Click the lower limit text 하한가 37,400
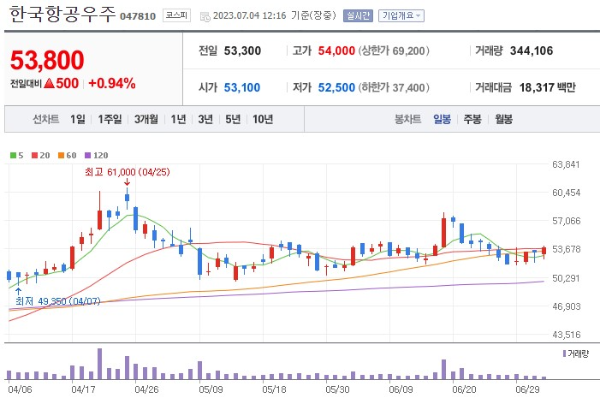Image resolution: width=600 pixels, height=409 pixels. coord(393,88)
